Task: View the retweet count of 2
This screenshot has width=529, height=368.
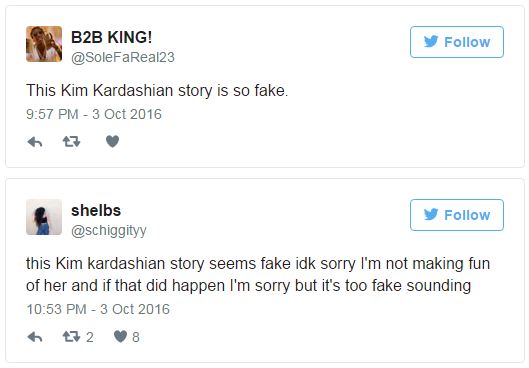Action: tap(89, 337)
